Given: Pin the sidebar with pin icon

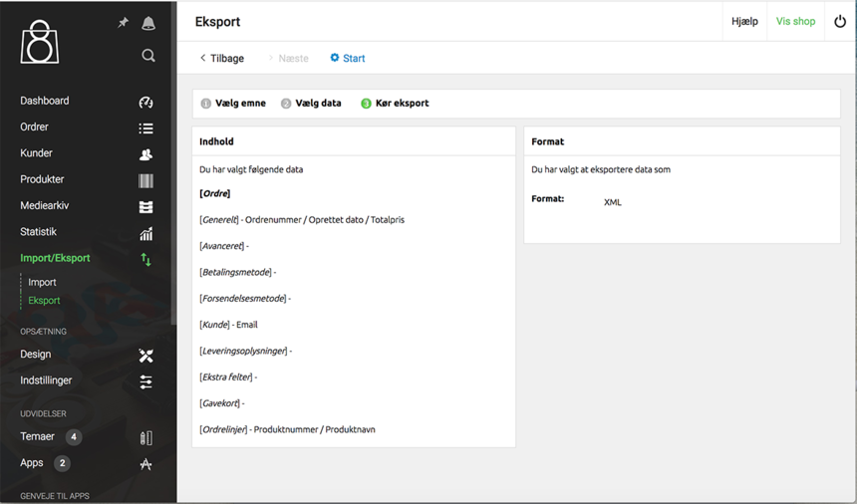Looking at the screenshot, I should point(123,23).
